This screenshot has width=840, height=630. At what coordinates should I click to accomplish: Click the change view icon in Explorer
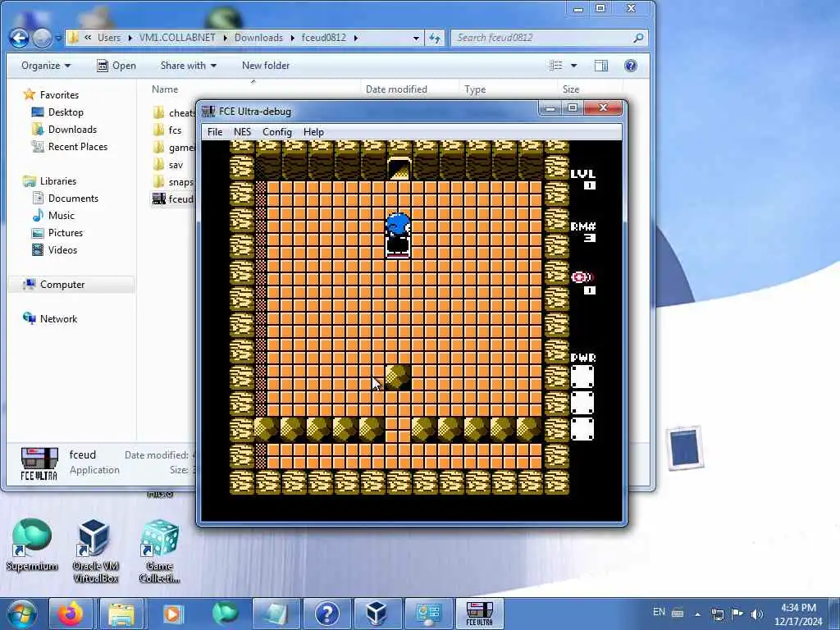(x=557, y=66)
